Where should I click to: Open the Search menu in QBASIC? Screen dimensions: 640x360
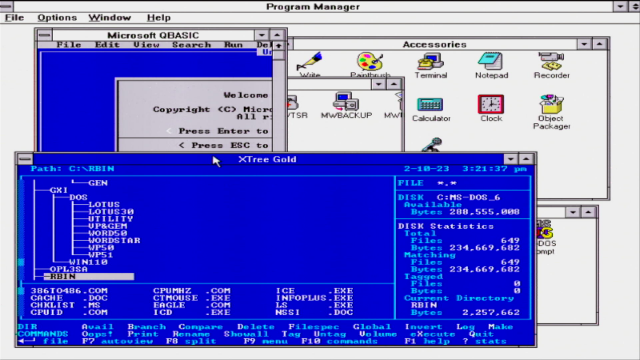[191, 44]
